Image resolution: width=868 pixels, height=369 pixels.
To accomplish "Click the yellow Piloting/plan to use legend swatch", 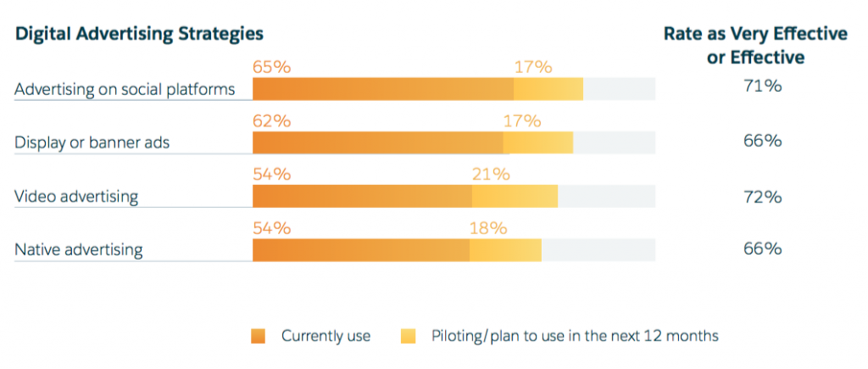I will point(408,337).
